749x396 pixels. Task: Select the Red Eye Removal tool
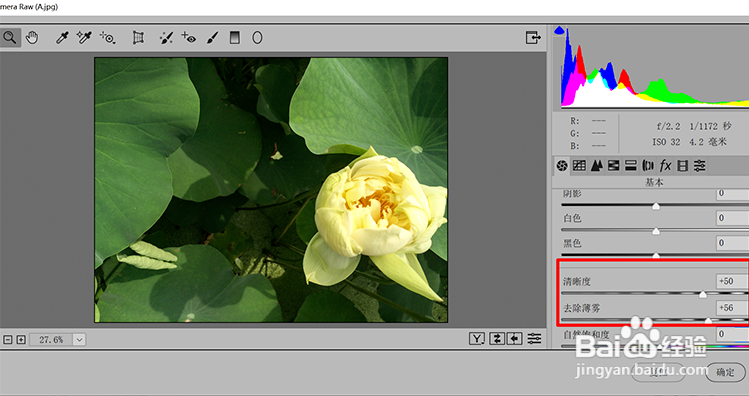[189, 37]
